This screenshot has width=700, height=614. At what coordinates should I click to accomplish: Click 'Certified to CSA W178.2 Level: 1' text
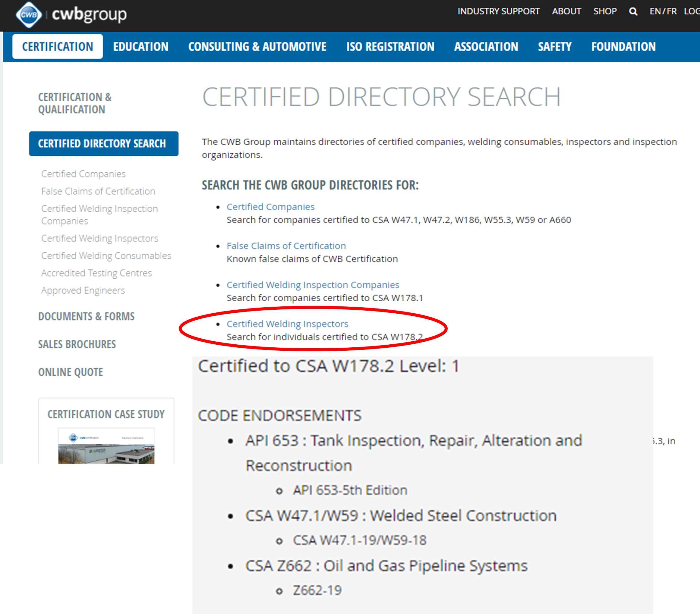329,366
